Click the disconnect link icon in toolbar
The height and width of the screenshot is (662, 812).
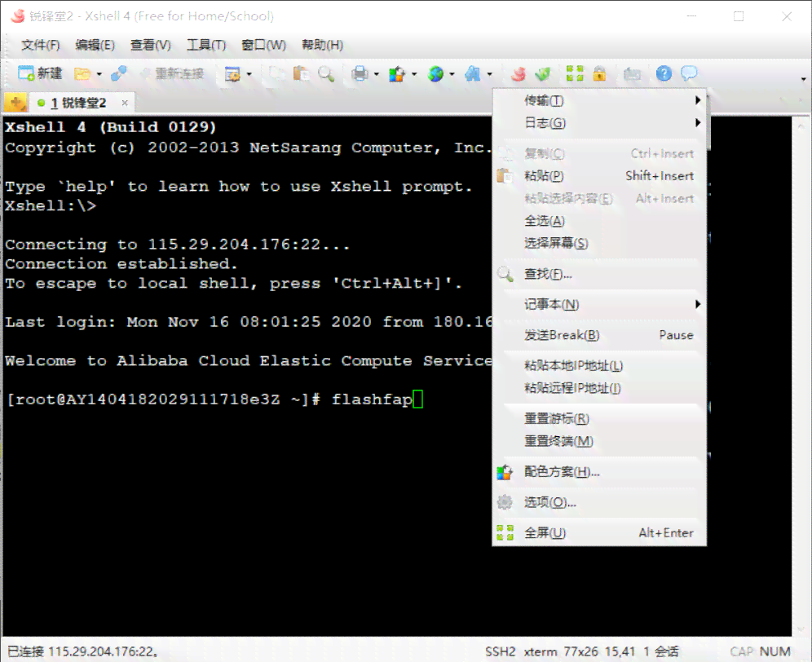(x=118, y=73)
